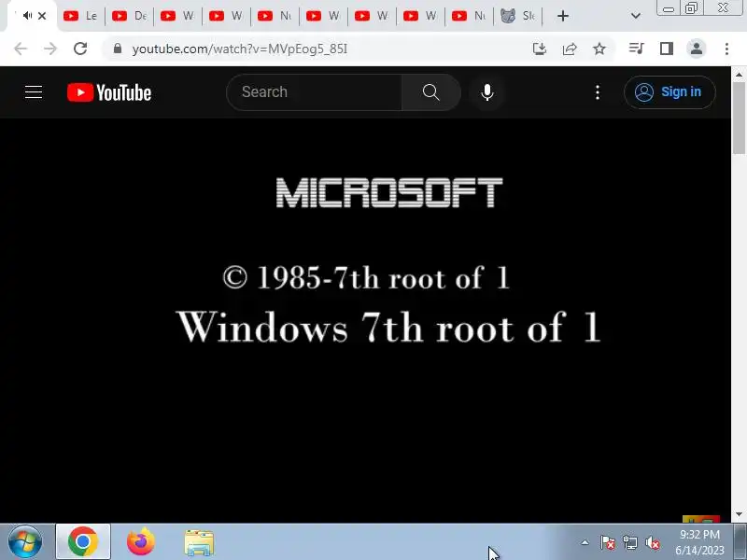Screen dimensions: 747x560
Task: Open the YouTube guide hamburger menu
Action: [34, 91]
